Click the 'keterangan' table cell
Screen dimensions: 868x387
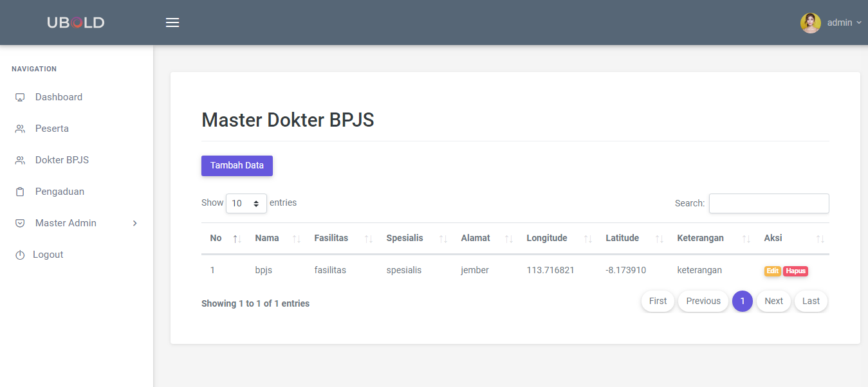point(699,270)
